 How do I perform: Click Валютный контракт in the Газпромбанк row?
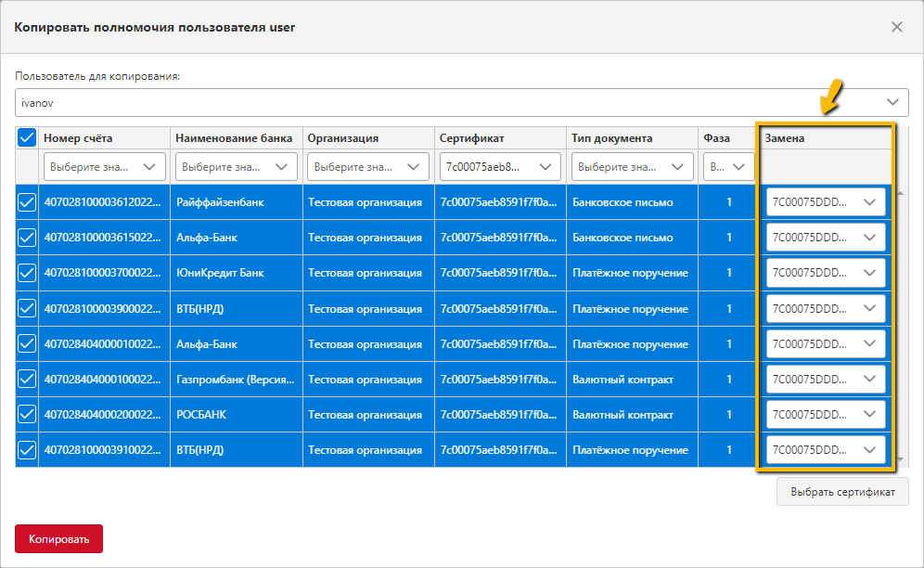point(622,380)
